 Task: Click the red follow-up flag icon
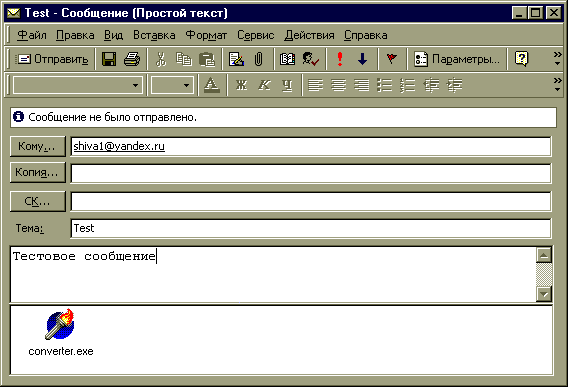[392, 59]
